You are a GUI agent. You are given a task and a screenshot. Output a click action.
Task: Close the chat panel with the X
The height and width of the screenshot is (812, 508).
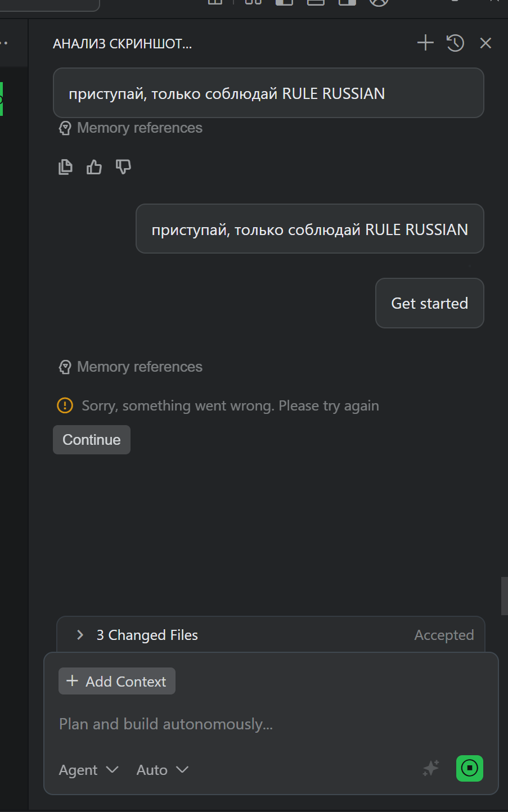click(485, 43)
